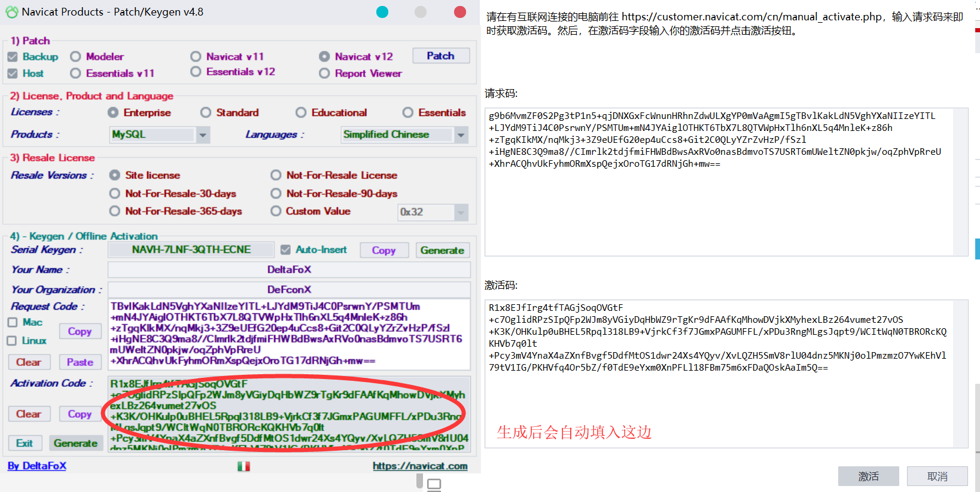Screen dimensions: 980x492
Task: Select Not-For-Resale-90-days option
Action: pyautogui.click(x=276, y=194)
